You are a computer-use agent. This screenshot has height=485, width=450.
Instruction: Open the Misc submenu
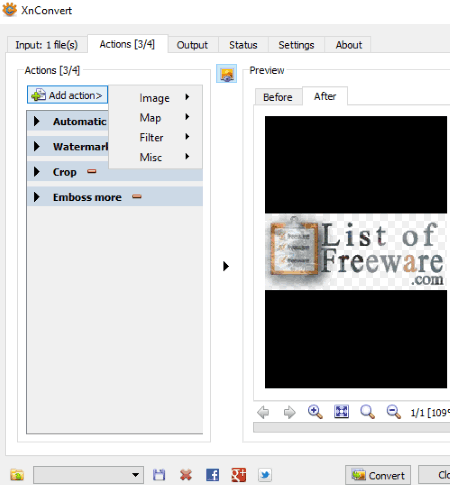[155, 157]
